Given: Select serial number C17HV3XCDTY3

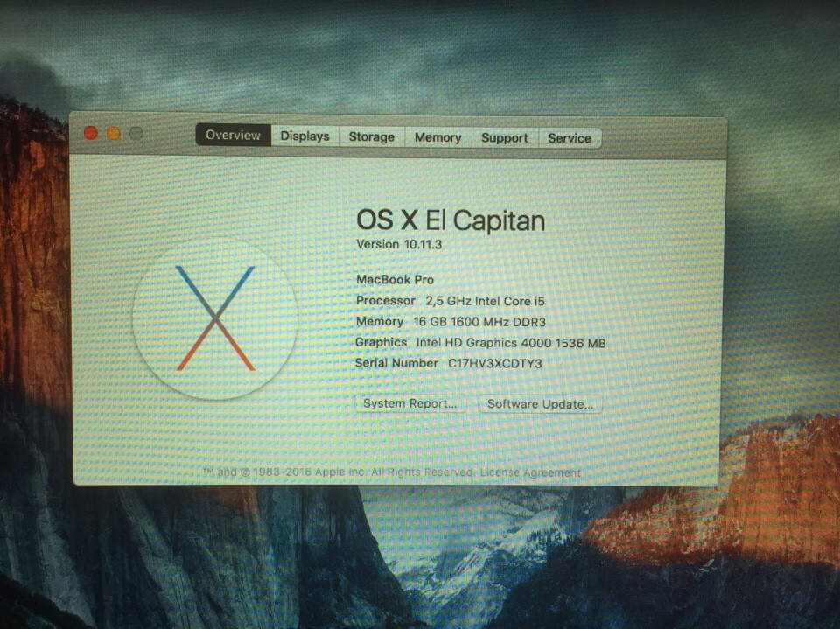Looking at the screenshot, I should point(495,363).
